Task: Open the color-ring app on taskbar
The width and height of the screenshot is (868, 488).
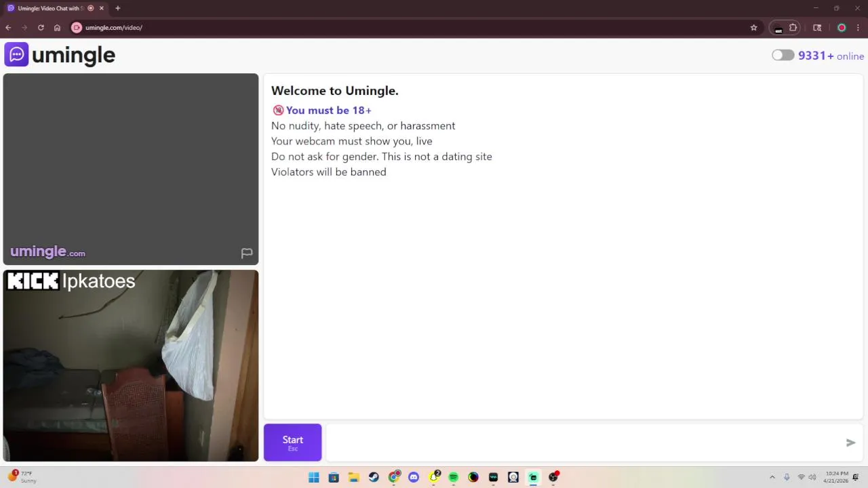Action: coord(473,477)
